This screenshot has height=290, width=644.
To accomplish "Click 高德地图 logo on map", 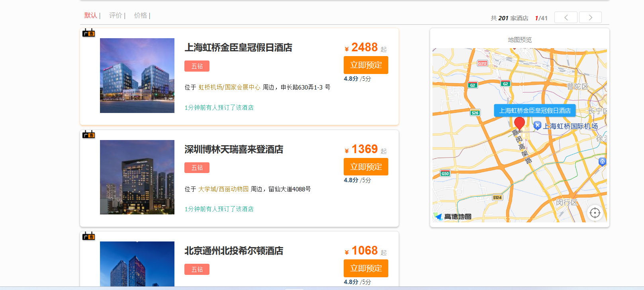I will coord(453,216).
